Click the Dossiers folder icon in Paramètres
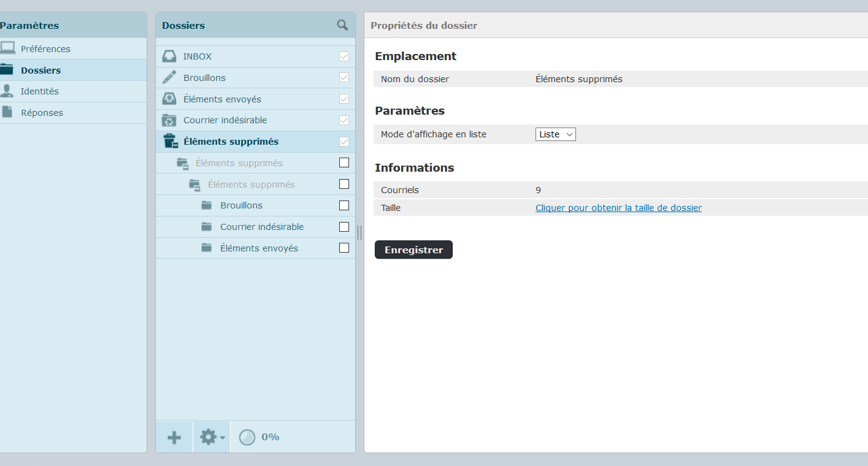 pos(7,69)
